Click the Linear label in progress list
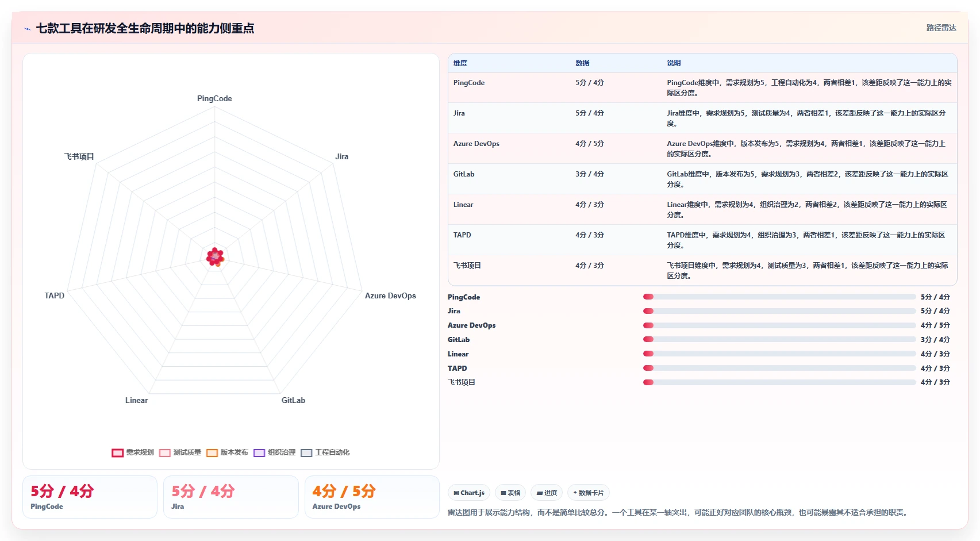This screenshot has height=541, width=980. 458,354
